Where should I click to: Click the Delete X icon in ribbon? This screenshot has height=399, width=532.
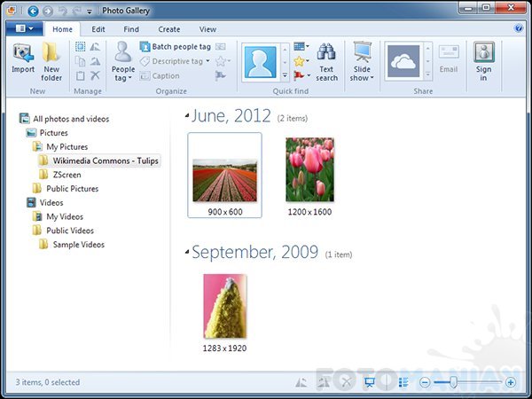coord(95,75)
